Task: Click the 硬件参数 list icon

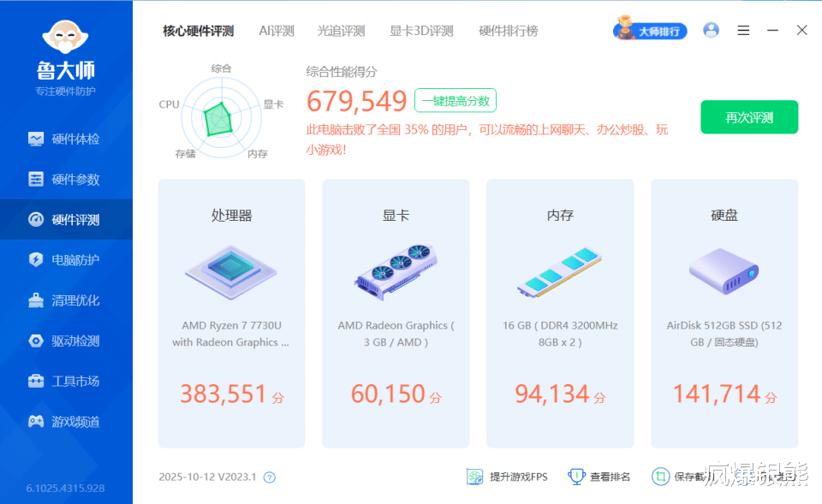Action: (x=36, y=179)
